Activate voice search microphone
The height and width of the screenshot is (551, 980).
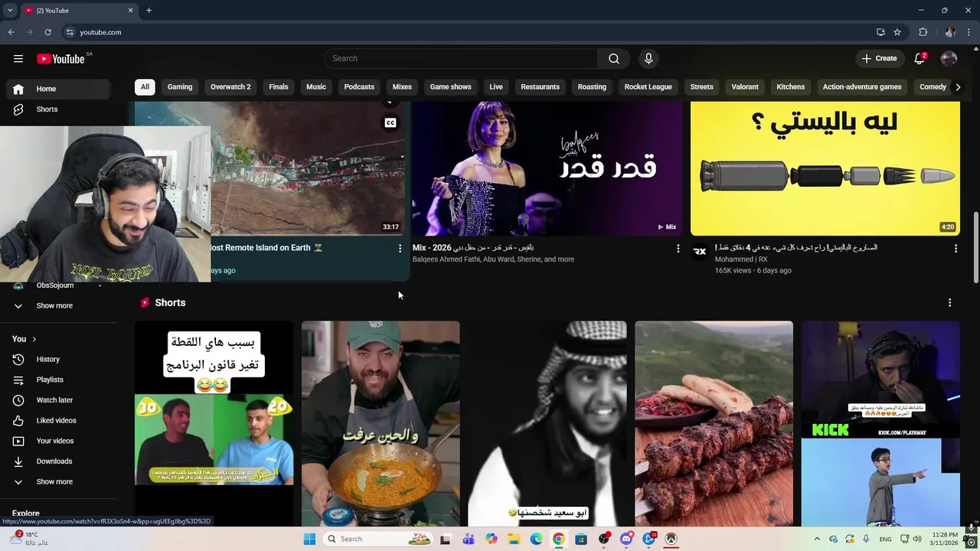[648, 59]
